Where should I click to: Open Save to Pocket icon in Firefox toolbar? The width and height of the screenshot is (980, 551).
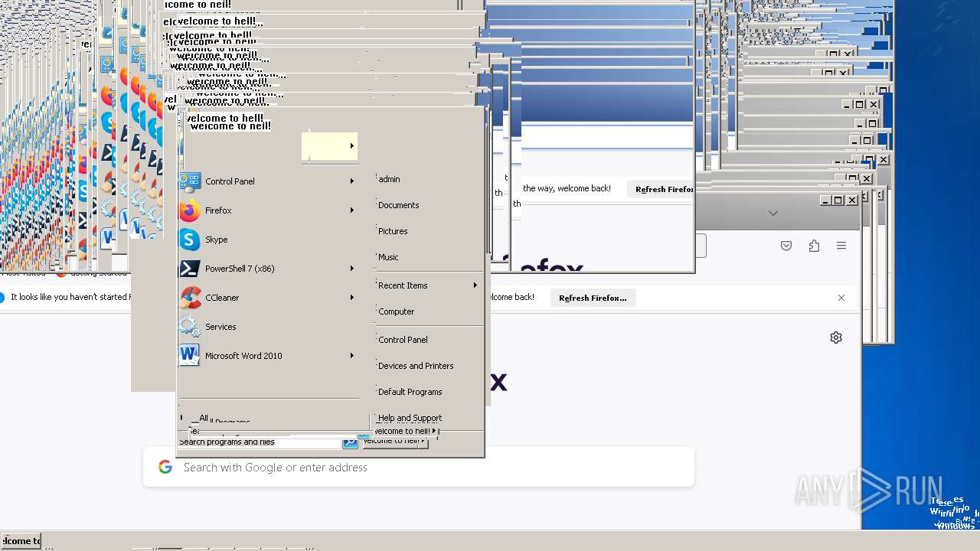tap(786, 246)
